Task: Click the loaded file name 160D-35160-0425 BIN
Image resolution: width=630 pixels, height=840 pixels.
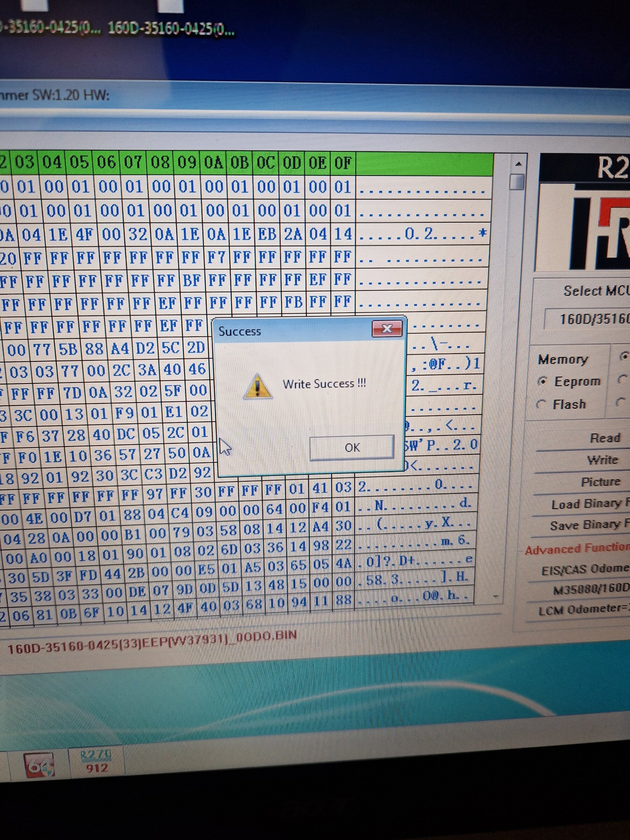Action: 152,642
